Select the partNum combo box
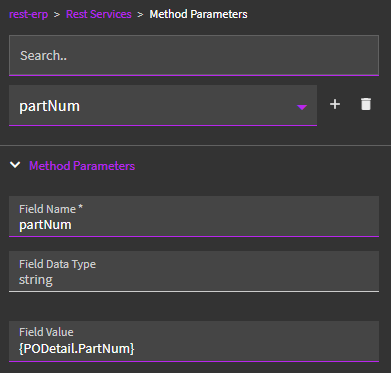 pos(163,106)
